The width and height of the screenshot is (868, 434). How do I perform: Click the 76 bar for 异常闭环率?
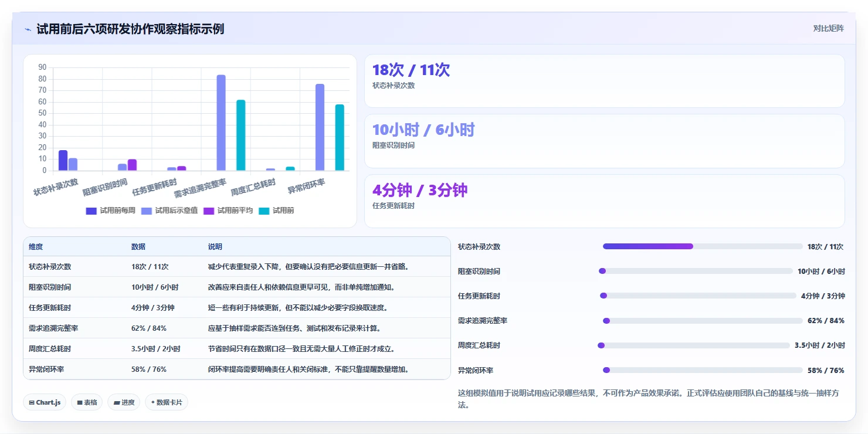[320, 127]
